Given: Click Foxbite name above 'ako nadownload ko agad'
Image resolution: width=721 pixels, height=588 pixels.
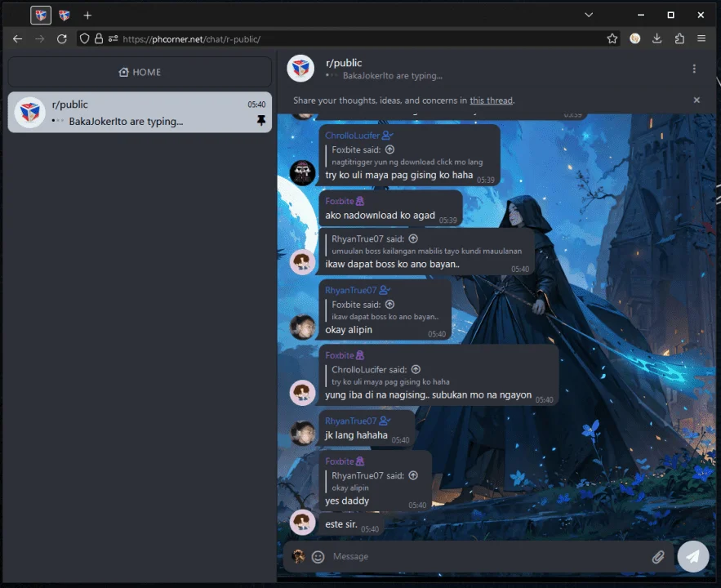Looking at the screenshot, I should tap(340, 201).
